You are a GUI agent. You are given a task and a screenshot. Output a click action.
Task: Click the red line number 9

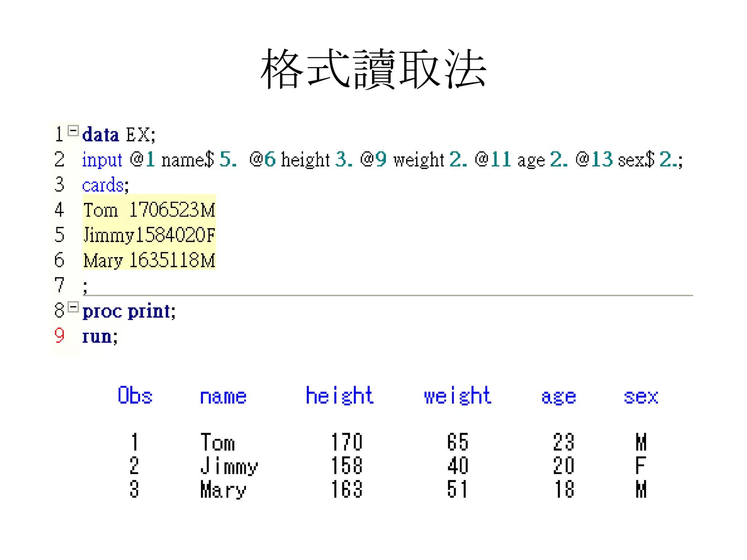tap(59, 335)
